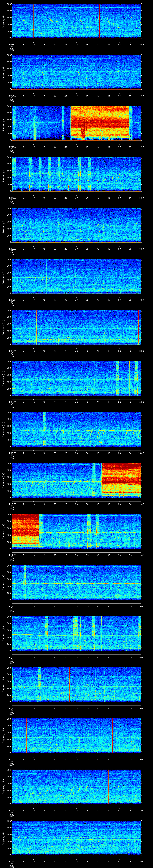Select the "17:00" end-of-axis label
153x868 pixels.
click(141, 810)
